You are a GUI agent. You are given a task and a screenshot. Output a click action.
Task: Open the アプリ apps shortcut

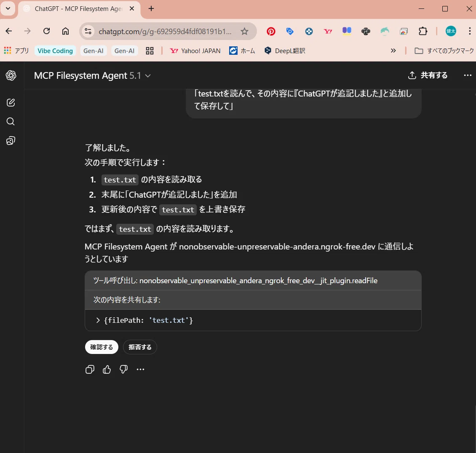[16, 51]
